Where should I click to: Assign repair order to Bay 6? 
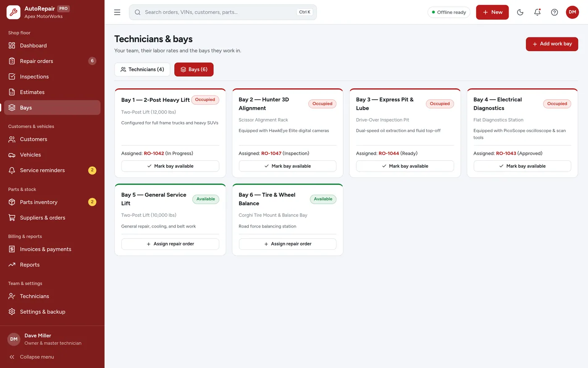pos(288,244)
